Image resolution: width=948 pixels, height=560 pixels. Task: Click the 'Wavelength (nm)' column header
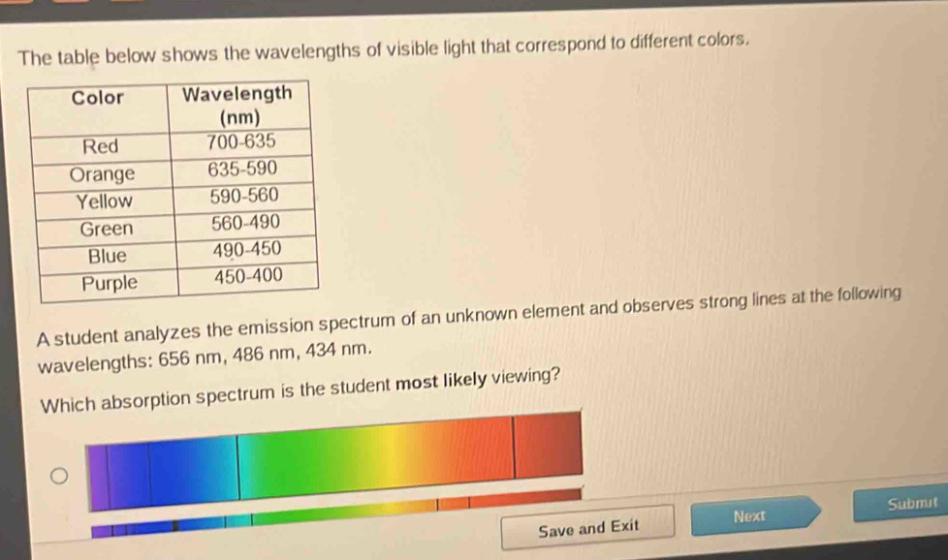(238, 105)
